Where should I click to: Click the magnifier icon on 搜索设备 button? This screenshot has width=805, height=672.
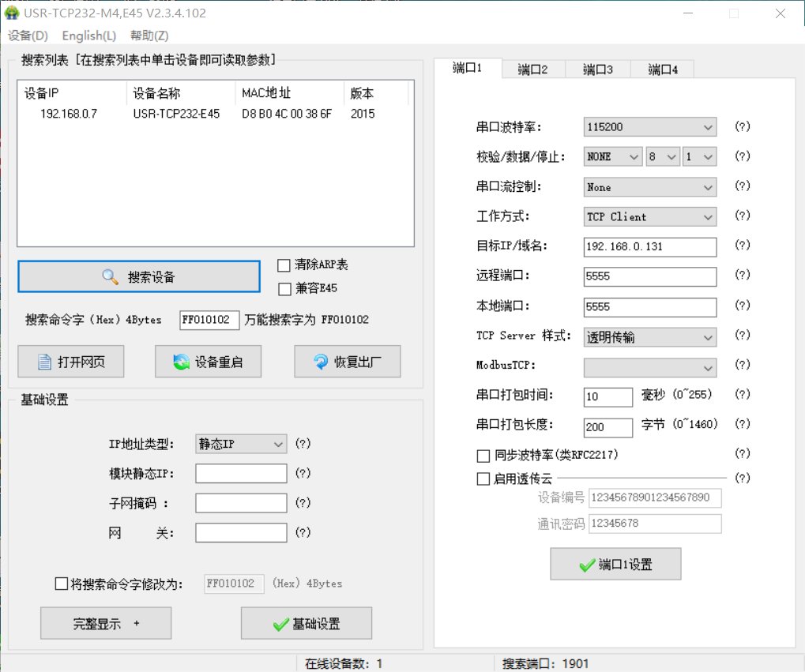pyautogui.click(x=110, y=276)
